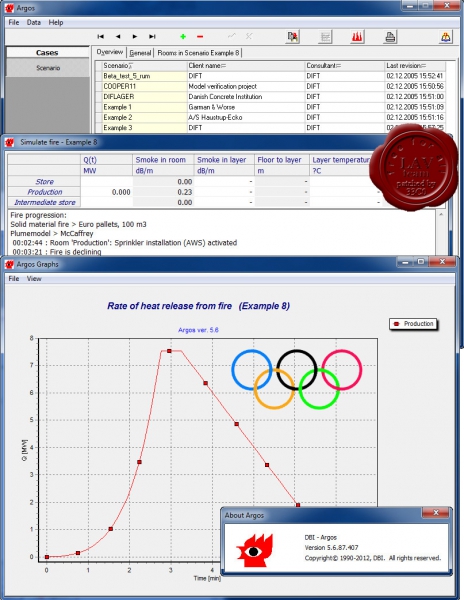Open File menu in Argos Graphs window
Viewport: 464px width, 600px height.
click(14, 279)
